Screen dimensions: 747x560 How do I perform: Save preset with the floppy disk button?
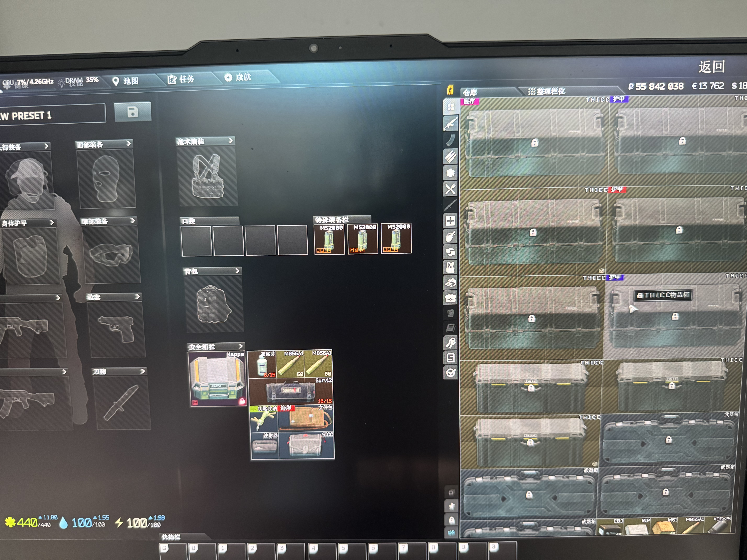tap(133, 112)
